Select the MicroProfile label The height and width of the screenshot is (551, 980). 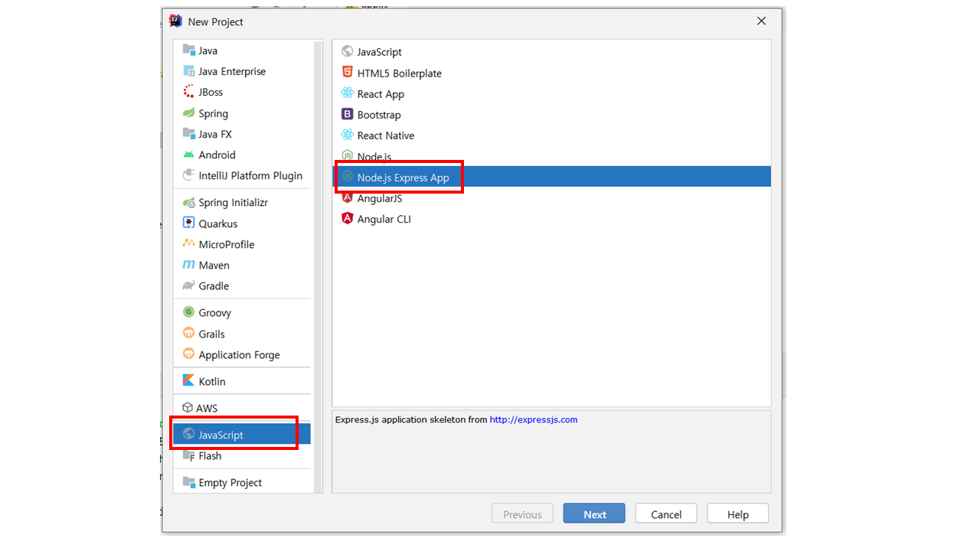tap(227, 244)
